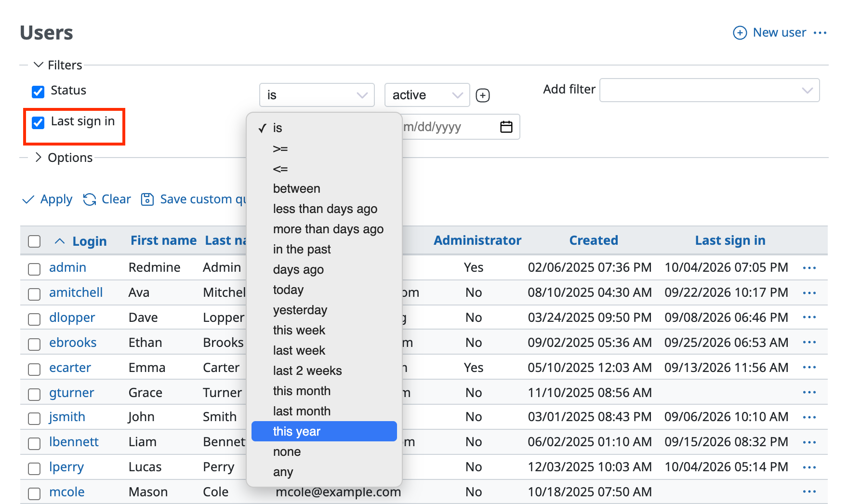Select the jsmith user row checkbox
The height and width of the screenshot is (504, 848).
tap(34, 418)
